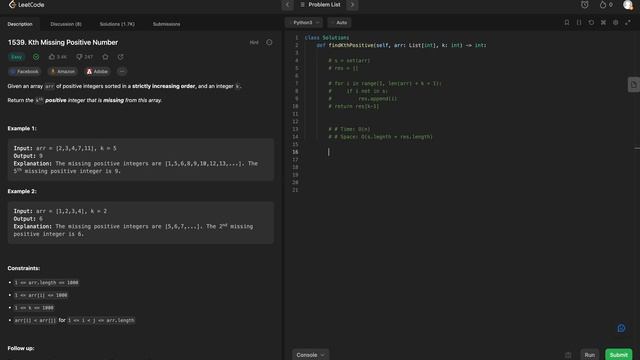
Task: Click the Constraints heading
Action: click(x=24, y=268)
